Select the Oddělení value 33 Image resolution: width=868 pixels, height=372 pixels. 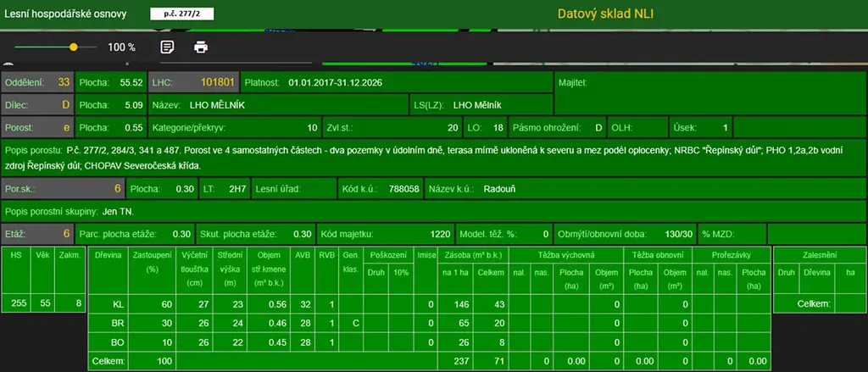[x=64, y=83]
